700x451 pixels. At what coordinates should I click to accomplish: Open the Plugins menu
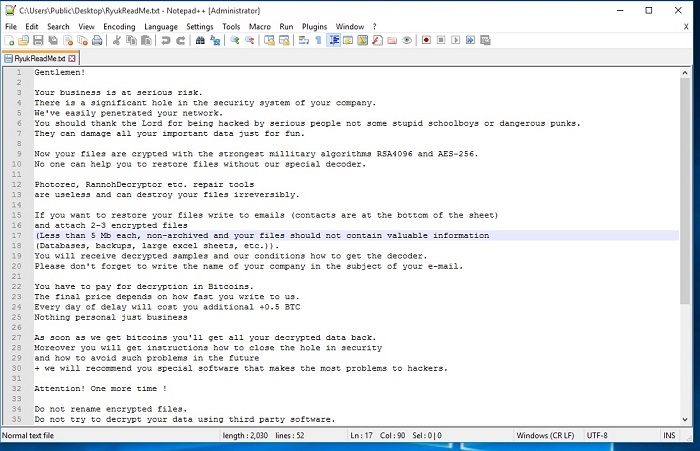tap(314, 26)
